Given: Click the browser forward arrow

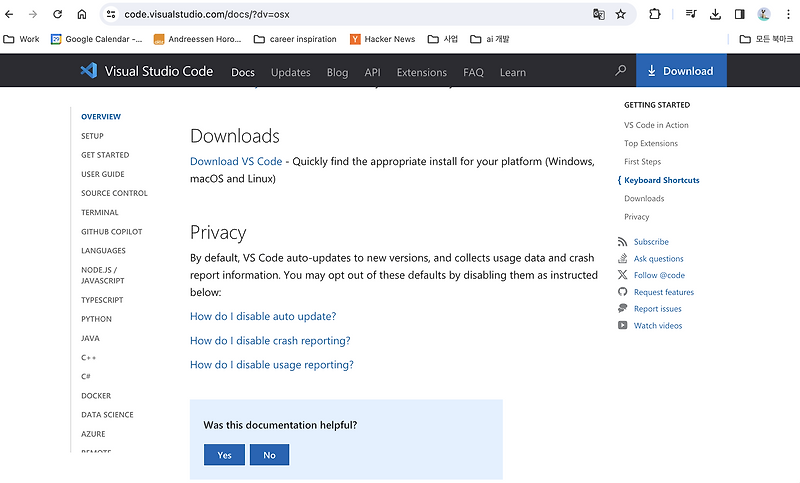Looking at the screenshot, I should pyautogui.click(x=33, y=14).
